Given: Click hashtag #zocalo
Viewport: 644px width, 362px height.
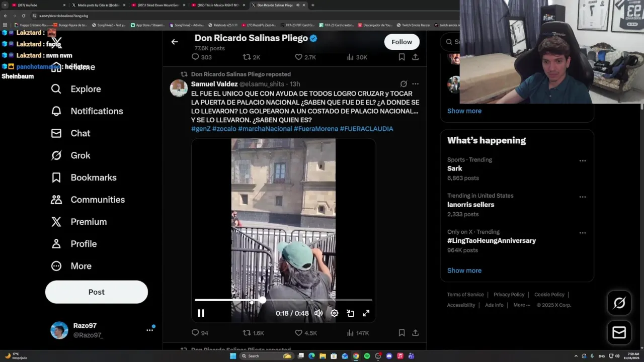Looking at the screenshot, I should 224,129.
